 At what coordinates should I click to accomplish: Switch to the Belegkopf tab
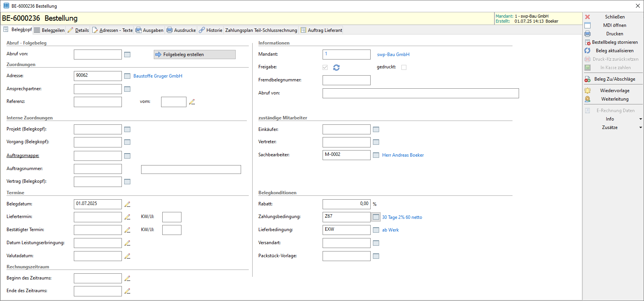pyautogui.click(x=17, y=30)
